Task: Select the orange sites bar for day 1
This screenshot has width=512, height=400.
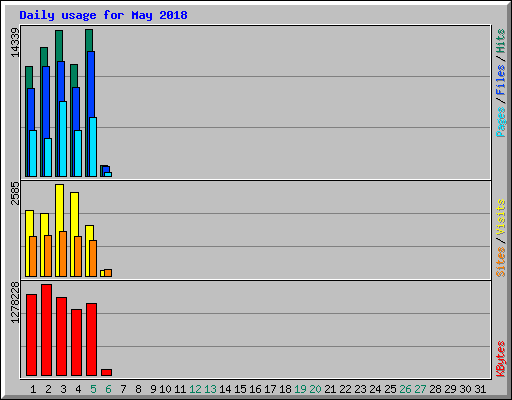Action: pos(33,256)
